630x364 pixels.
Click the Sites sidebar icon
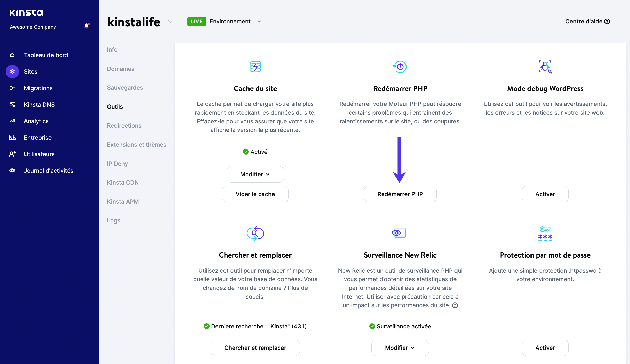tap(13, 71)
